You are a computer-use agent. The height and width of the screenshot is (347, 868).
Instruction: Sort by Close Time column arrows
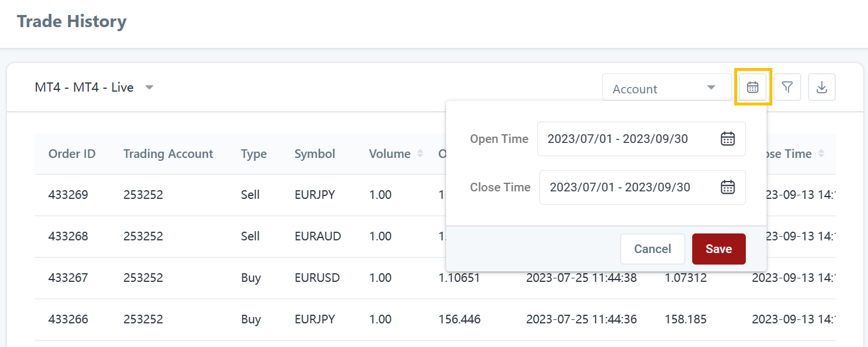tap(821, 154)
